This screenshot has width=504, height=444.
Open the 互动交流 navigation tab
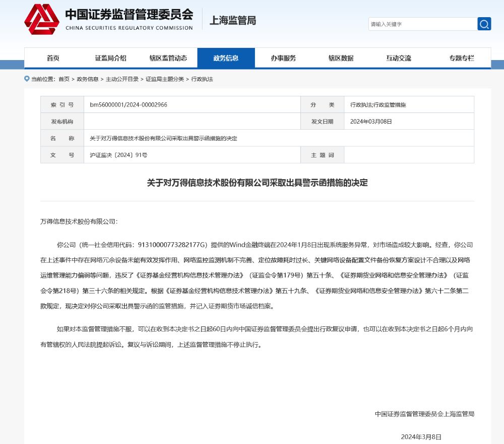tap(399, 58)
